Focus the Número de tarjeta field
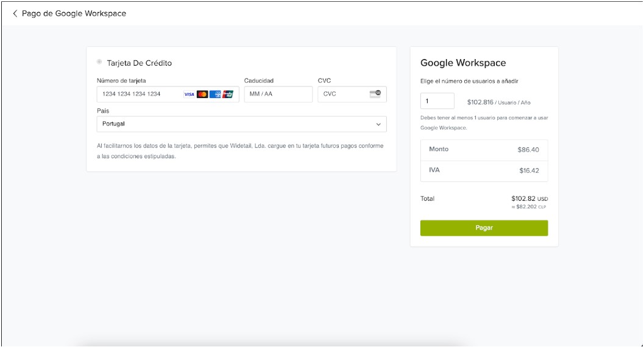 [140, 94]
